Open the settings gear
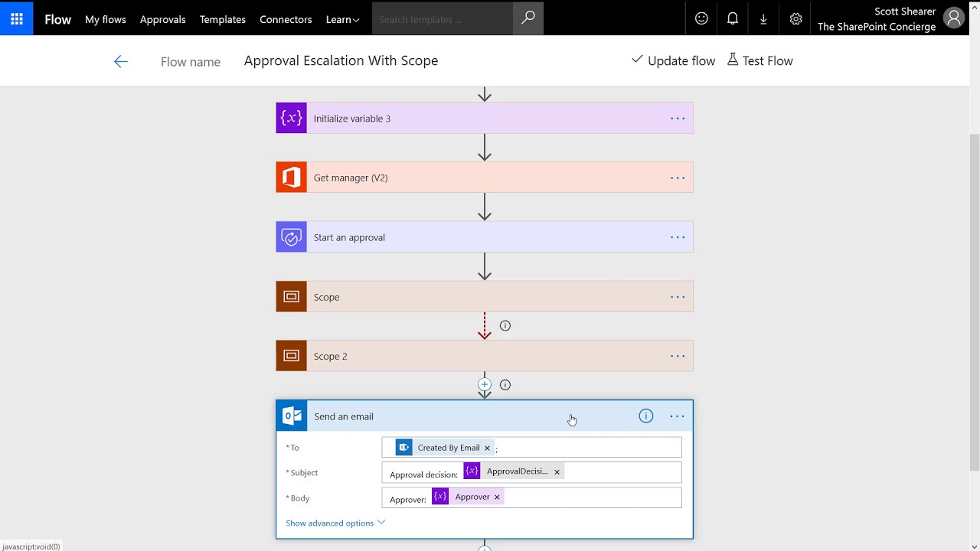The height and width of the screenshot is (551, 980). [x=795, y=19]
